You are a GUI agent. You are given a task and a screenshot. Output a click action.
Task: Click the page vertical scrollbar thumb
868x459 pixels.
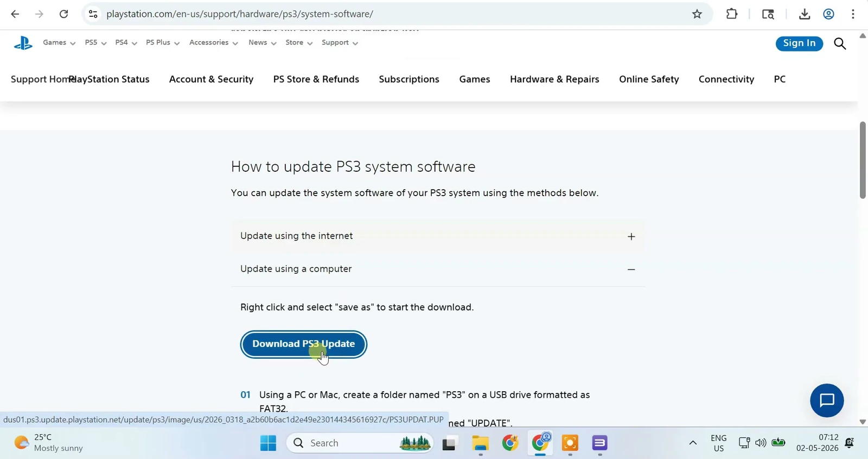[863, 160]
